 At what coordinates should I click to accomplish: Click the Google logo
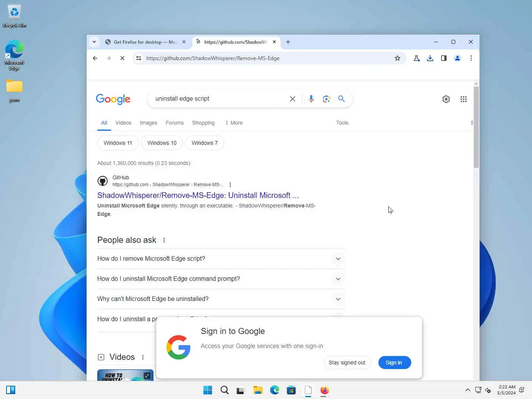click(x=113, y=99)
